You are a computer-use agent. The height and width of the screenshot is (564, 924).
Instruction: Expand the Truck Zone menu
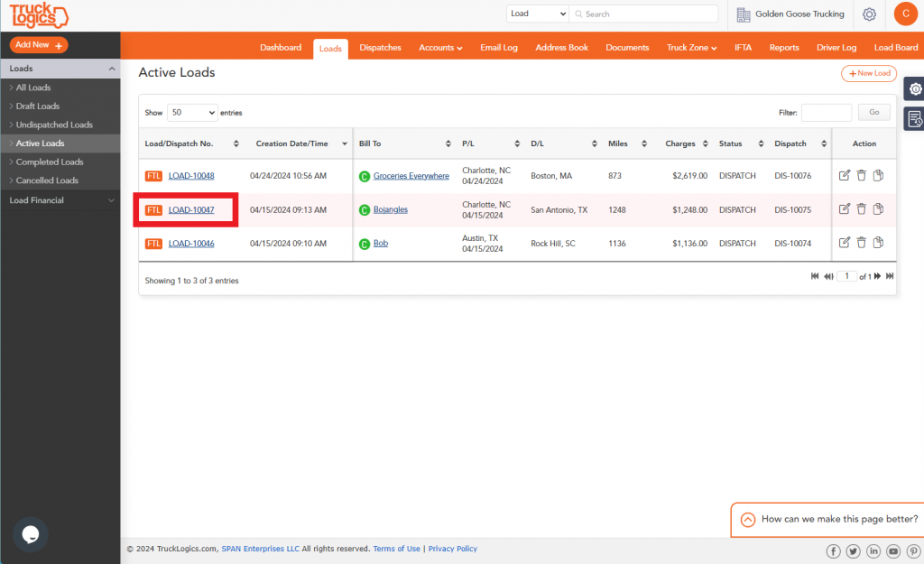click(691, 48)
